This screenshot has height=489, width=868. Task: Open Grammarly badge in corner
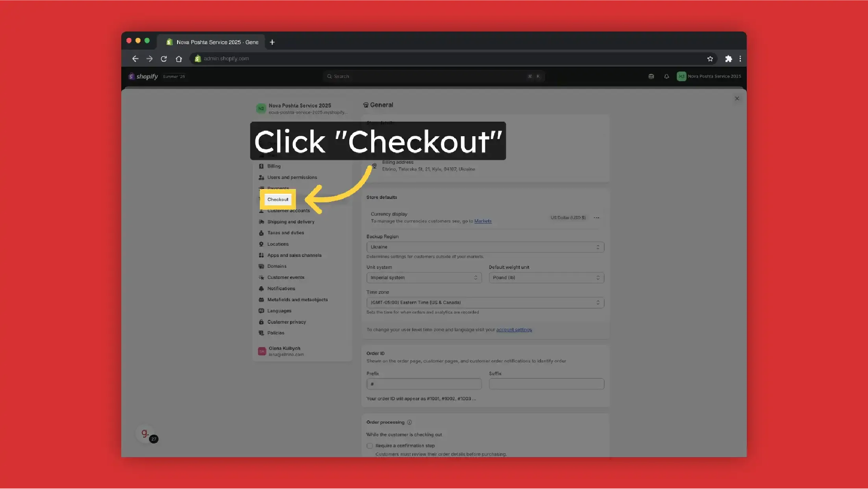[x=145, y=433]
